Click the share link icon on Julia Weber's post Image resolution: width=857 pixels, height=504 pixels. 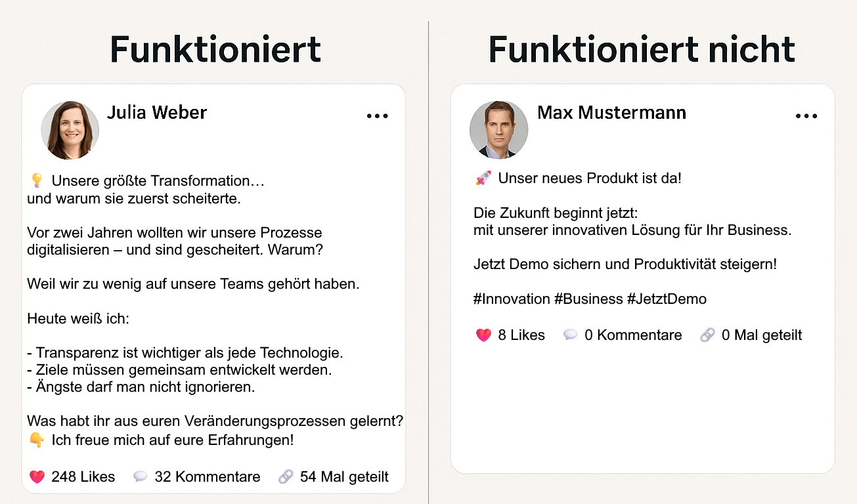coord(286,476)
